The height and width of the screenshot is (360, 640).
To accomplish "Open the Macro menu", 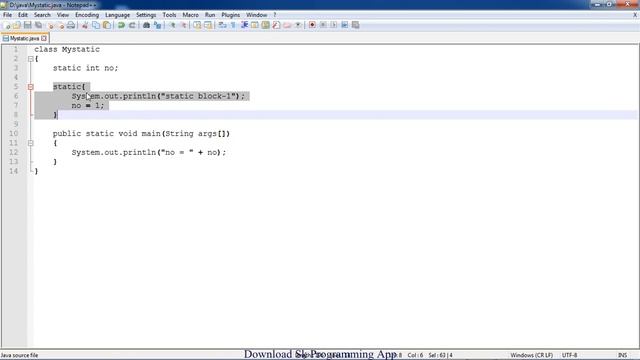I will tap(190, 15).
